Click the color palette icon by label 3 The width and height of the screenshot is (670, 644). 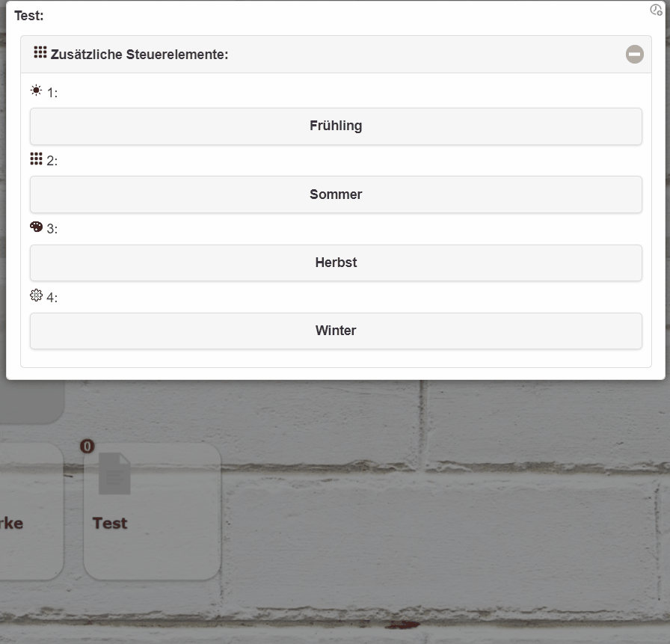point(36,227)
